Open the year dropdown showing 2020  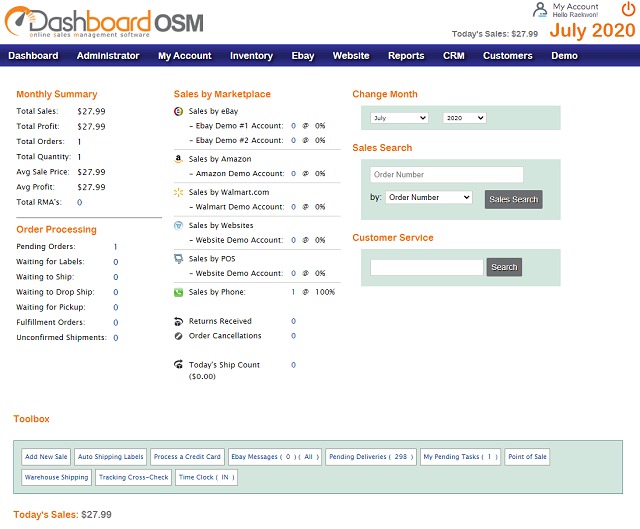(464, 118)
